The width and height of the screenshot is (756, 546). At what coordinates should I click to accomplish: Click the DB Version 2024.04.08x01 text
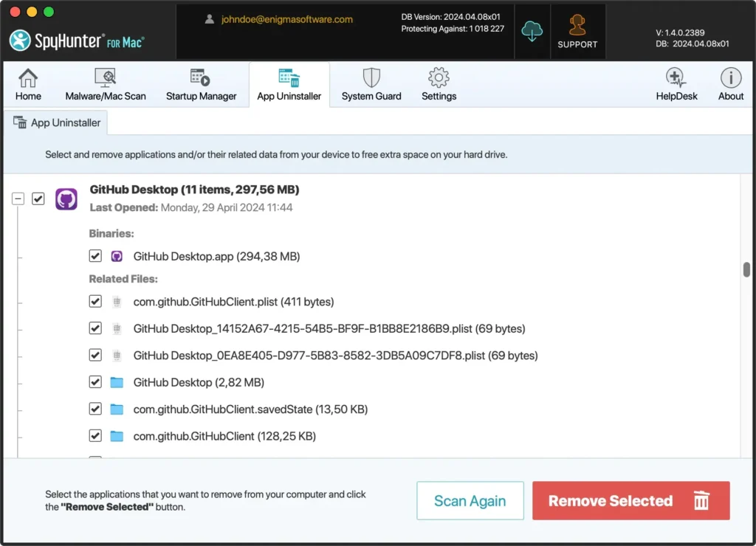click(450, 17)
